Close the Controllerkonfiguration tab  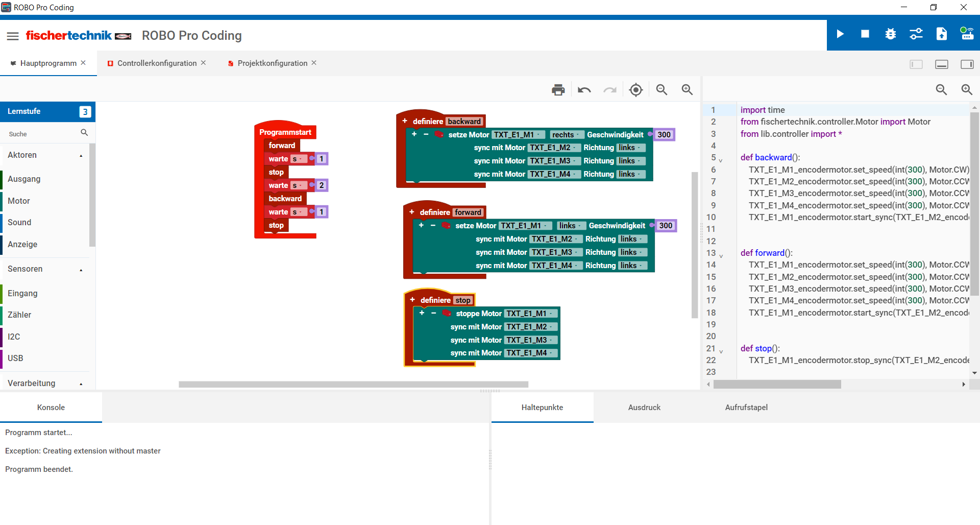click(203, 63)
